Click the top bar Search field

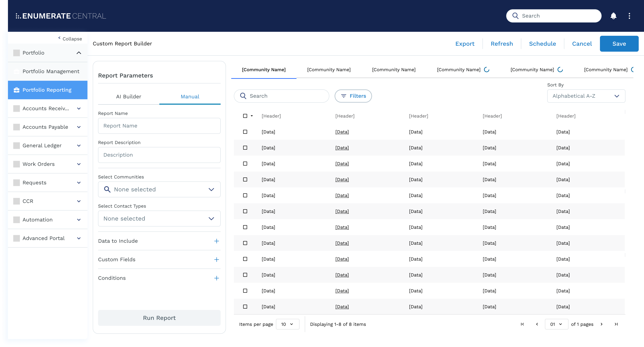[554, 16]
